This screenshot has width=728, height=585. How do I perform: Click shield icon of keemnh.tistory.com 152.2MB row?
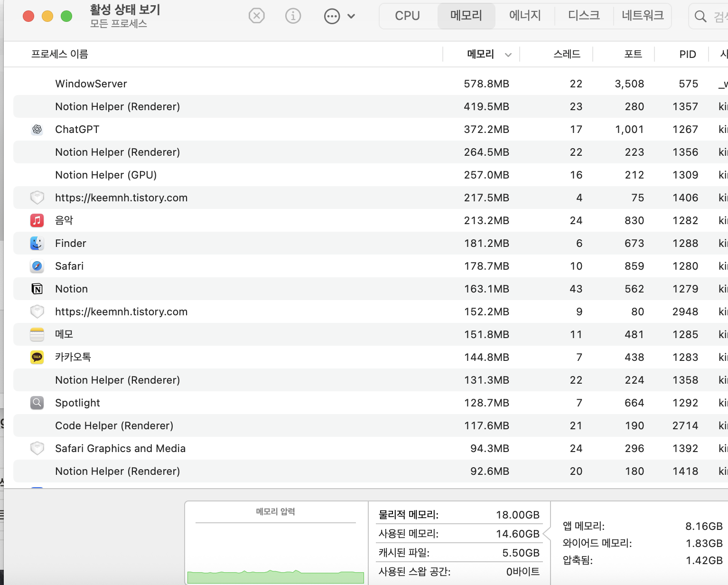click(37, 311)
